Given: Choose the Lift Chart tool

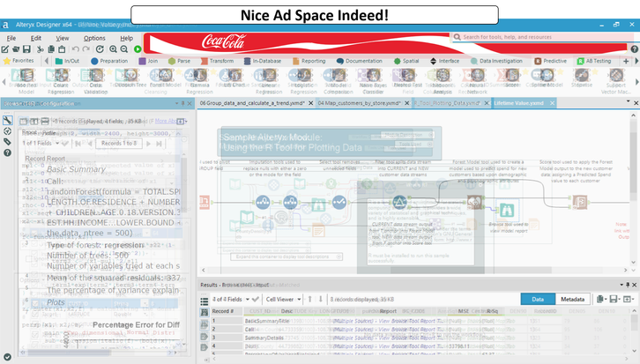Looking at the screenshot, I should coord(234,78).
